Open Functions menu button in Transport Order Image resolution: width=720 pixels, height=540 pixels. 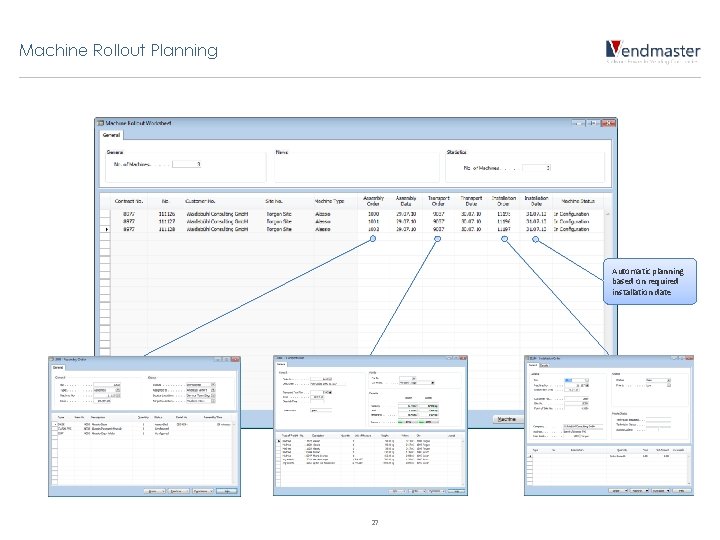[x=436, y=491]
